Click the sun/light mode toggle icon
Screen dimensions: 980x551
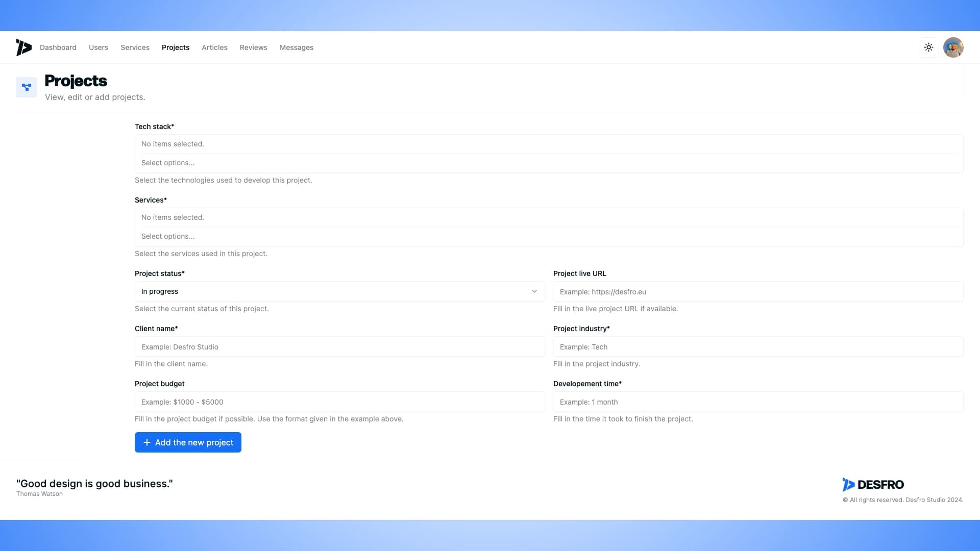click(929, 47)
